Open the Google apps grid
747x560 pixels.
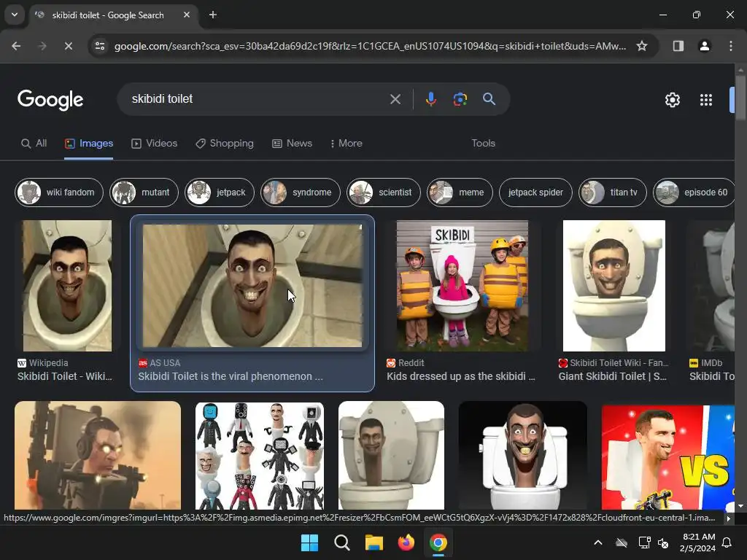click(706, 99)
